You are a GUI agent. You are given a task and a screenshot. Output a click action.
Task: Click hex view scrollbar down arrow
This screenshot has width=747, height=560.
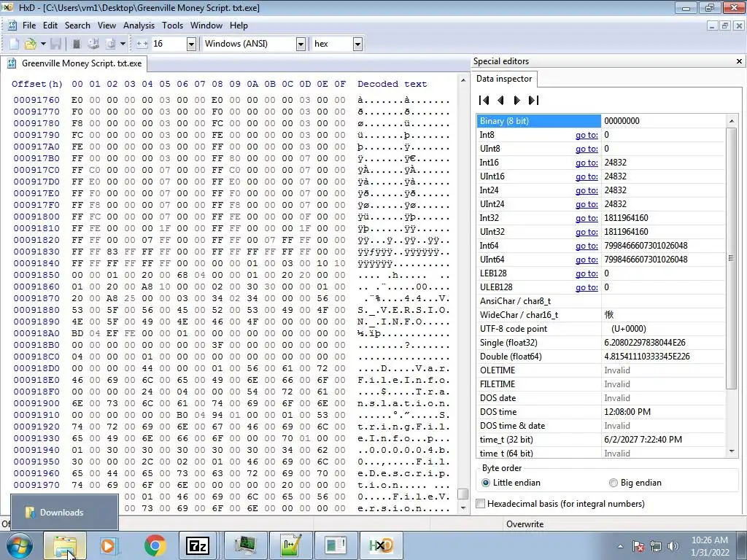tap(463, 507)
